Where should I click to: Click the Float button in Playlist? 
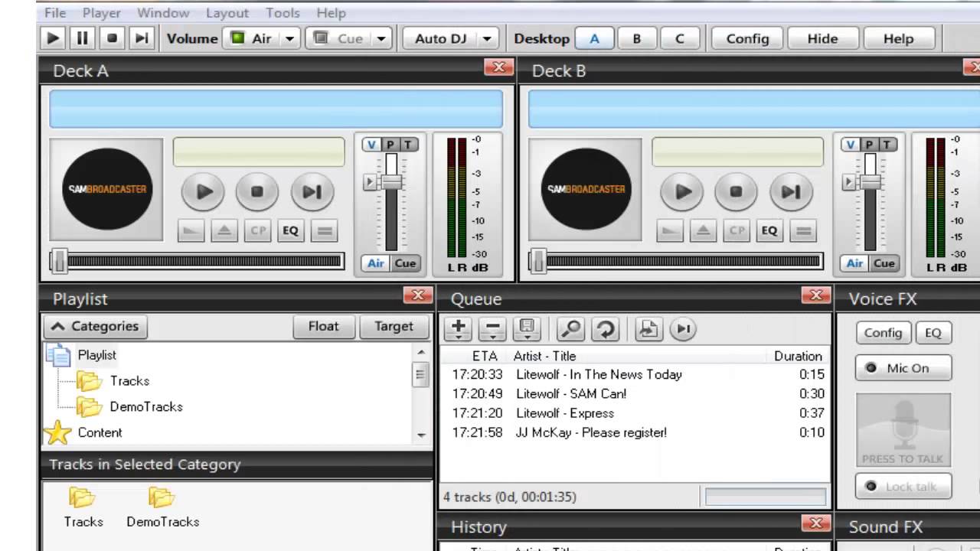click(x=323, y=326)
